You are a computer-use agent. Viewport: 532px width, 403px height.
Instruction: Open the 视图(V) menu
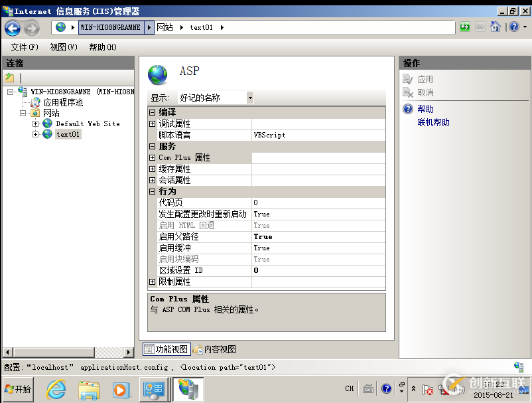(x=62, y=47)
